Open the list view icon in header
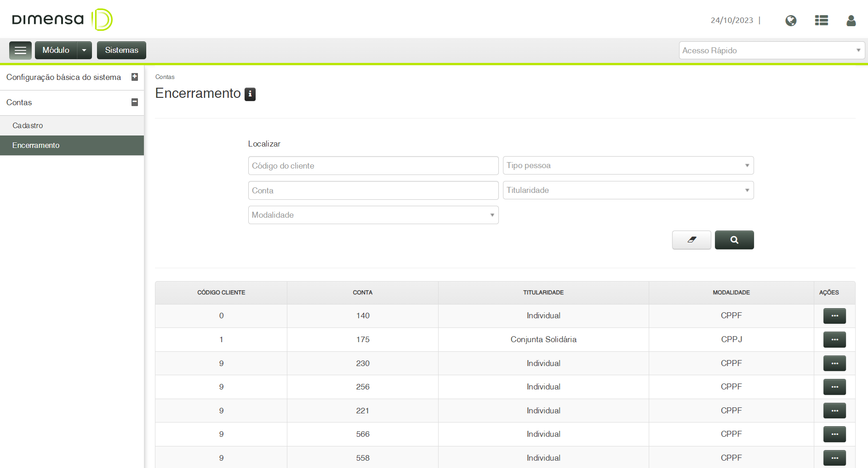The height and width of the screenshot is (468, 868). point(821,21)
